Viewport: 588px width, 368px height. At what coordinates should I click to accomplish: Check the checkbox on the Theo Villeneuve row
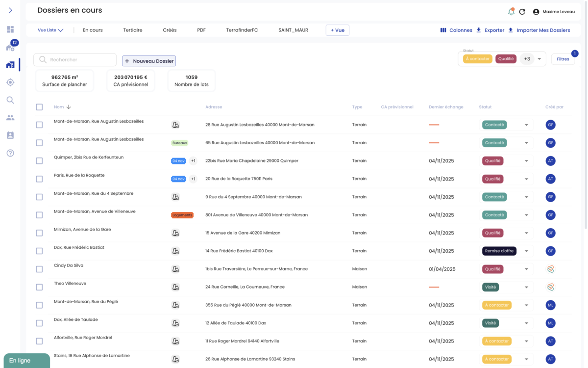coord(39,287)
